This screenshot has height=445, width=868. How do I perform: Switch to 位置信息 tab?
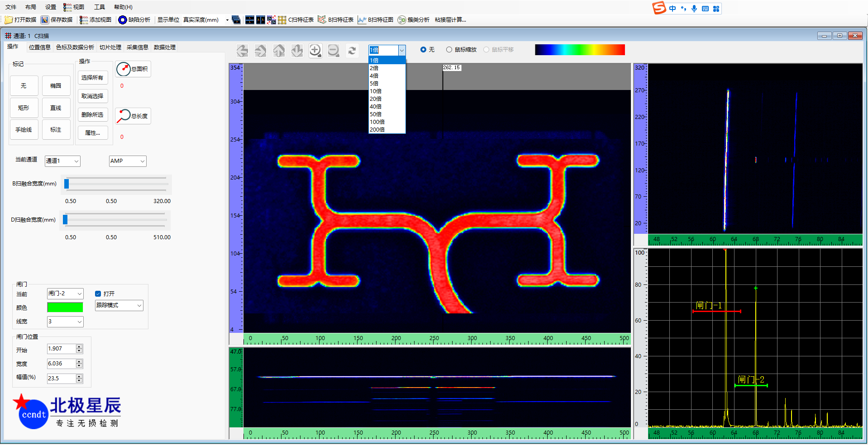pyautogui.click(x=40, y=47)
